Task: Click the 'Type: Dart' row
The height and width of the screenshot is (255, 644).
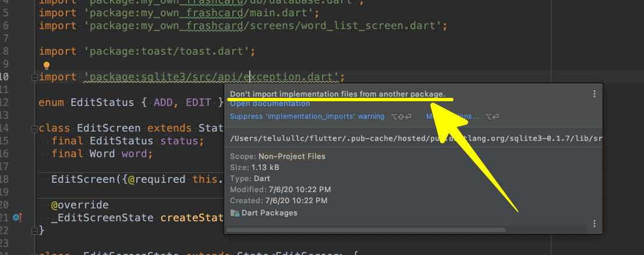Action: click(250, 179)
